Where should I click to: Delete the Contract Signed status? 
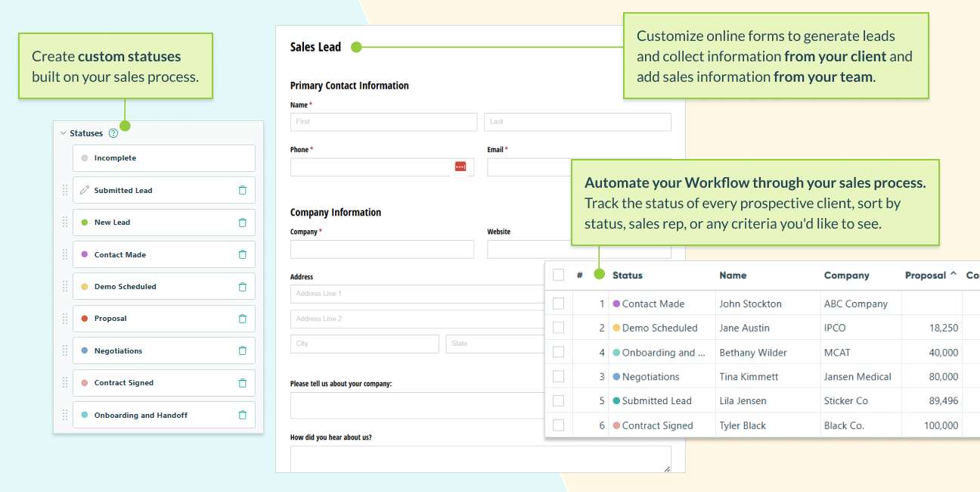[x=244, y=382]
